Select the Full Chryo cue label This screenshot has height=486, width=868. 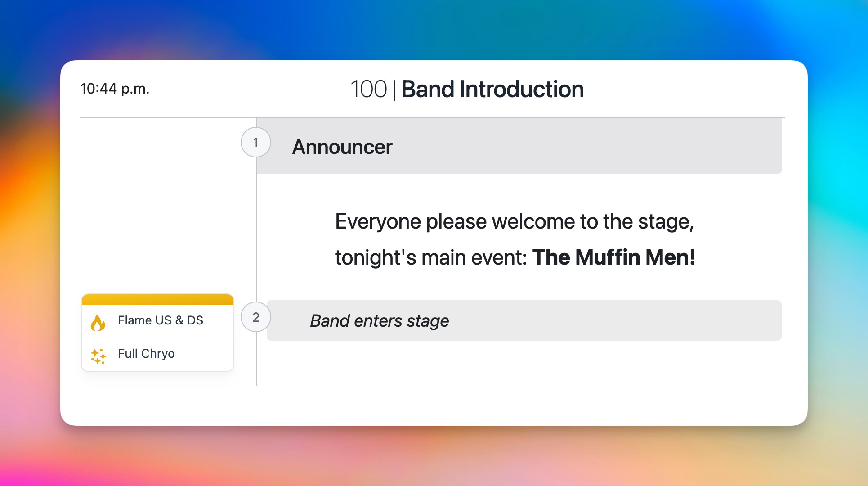[x=146, y=354]
